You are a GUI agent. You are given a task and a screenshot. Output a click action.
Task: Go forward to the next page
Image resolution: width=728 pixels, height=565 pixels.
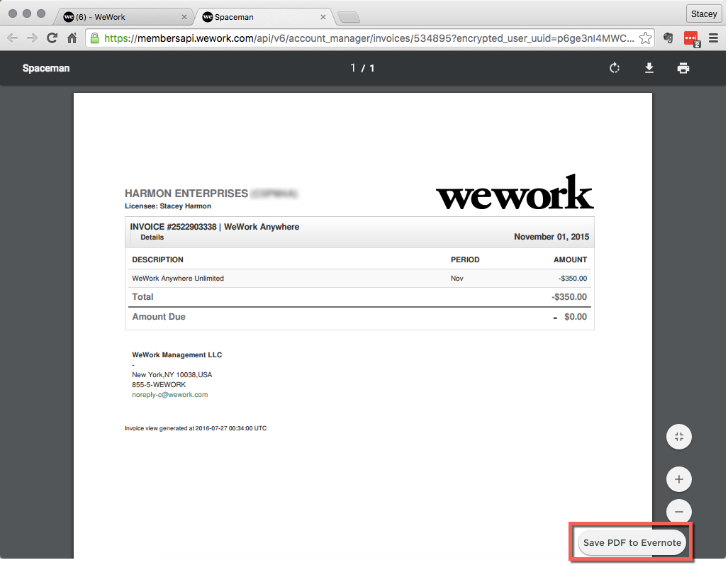32,38
